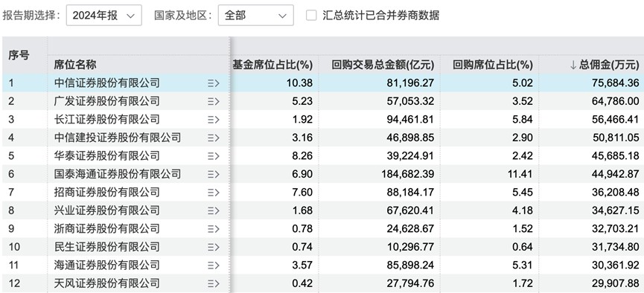Click repo amount cell 10,296.77
Image resolution: width=644 pixels, height=293 pixels.
[410, 247]
